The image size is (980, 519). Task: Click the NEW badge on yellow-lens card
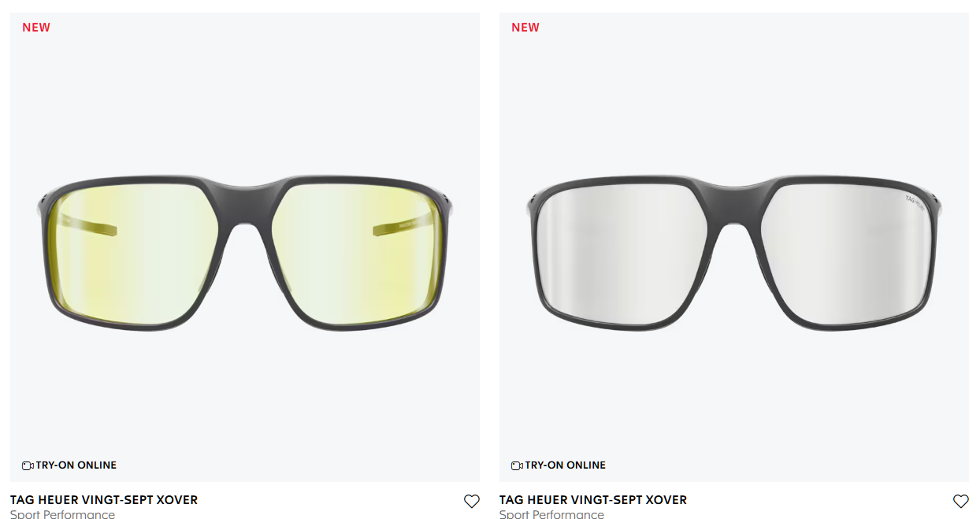[36, 28]
